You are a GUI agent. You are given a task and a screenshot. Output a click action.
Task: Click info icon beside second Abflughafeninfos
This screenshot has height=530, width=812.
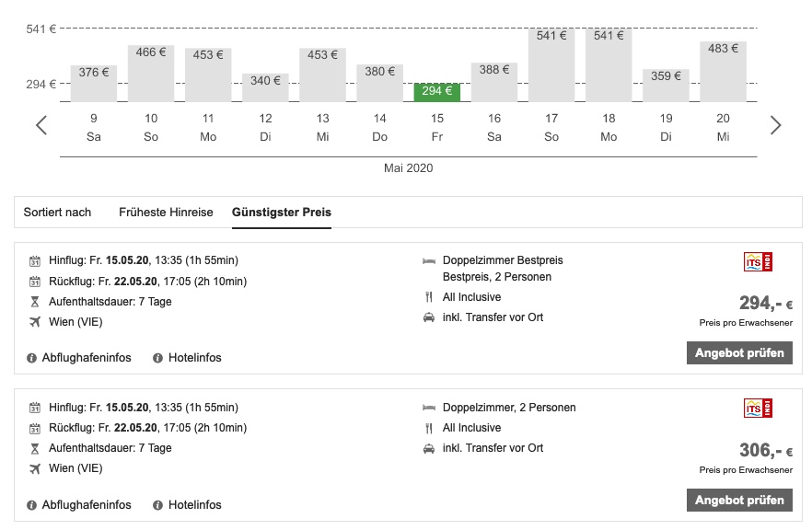[x=32, y=505]
